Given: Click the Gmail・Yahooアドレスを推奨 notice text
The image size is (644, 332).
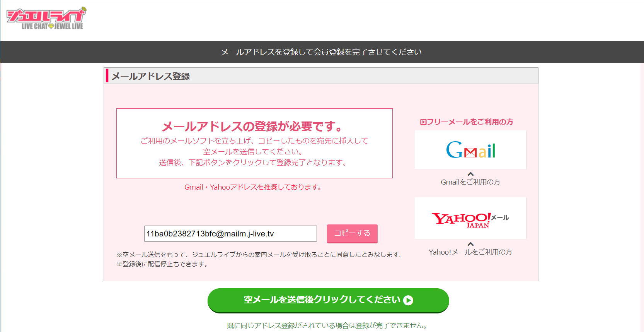Looking at the screenshot, I should coord(253,187).
